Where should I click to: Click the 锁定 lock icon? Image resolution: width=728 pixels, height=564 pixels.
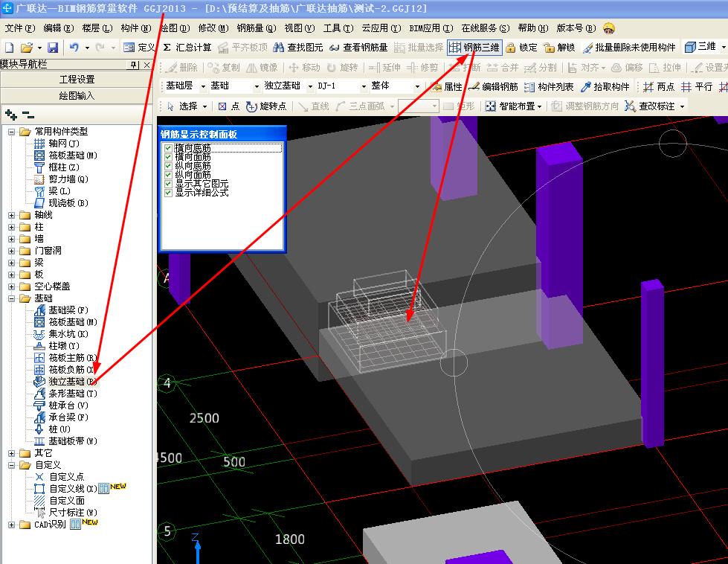coord(521,48)
